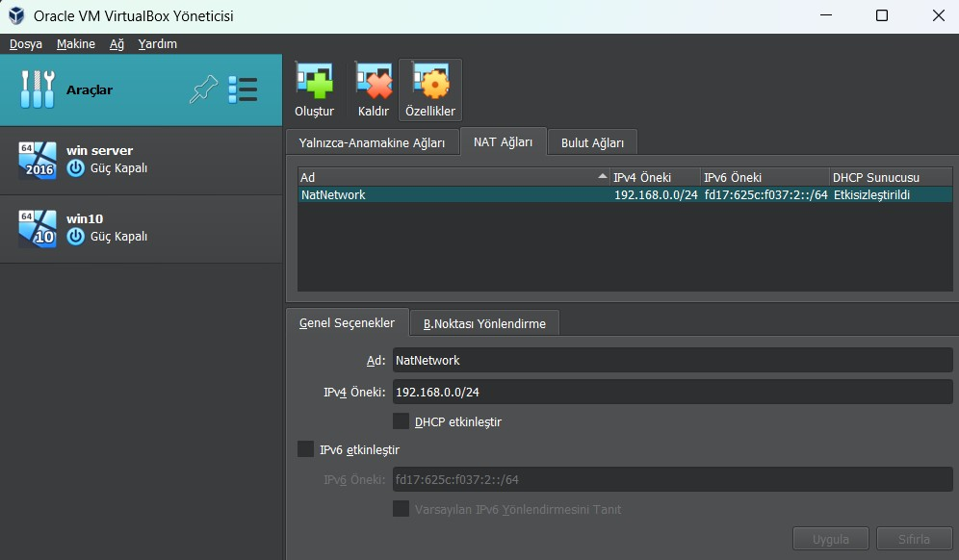The height and width of the screenshot is (560, 959).
Task: Click the 192.168.0.0/24 table cell
Action: (x=656, y=195)
